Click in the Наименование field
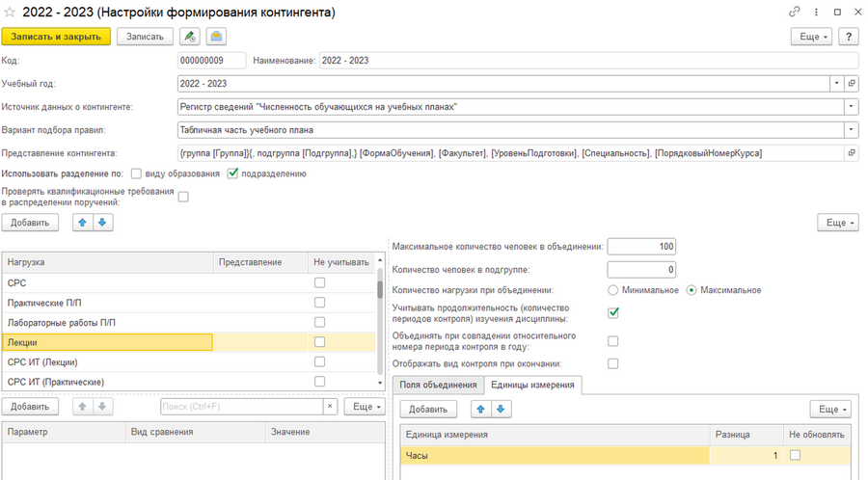Viewport: 868px width, 480px height. 588,61
